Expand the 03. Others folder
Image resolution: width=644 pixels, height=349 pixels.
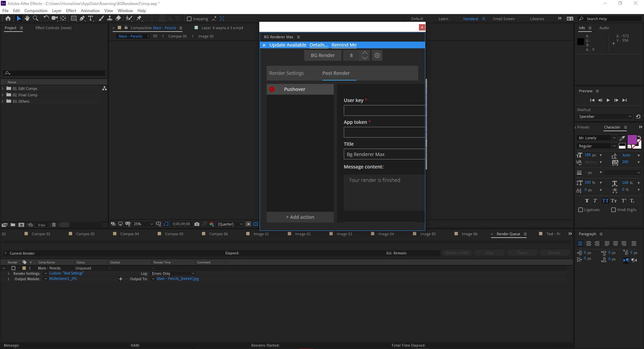point(3,101)
